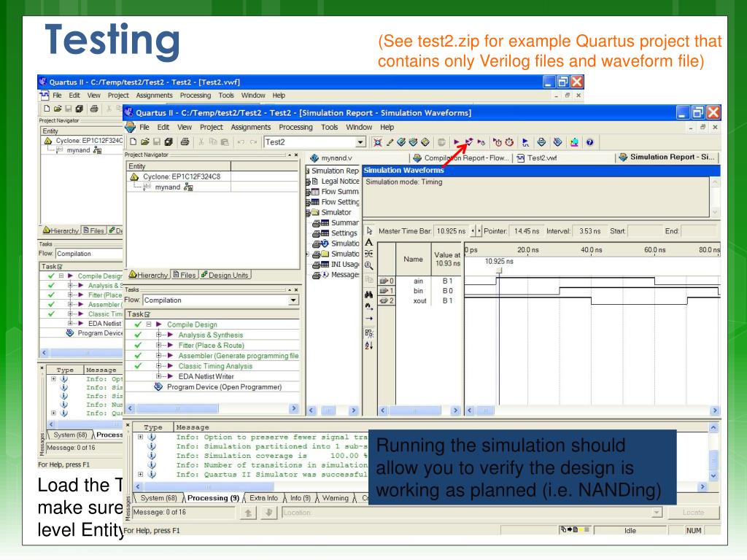Click the next message down-arrow button

[268, 513]
